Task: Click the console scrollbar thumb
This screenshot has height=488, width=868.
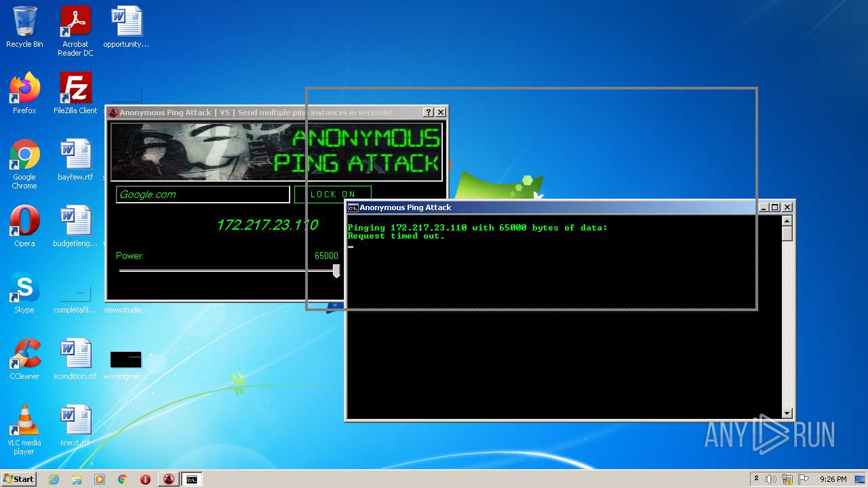Action: coord(787,234)
